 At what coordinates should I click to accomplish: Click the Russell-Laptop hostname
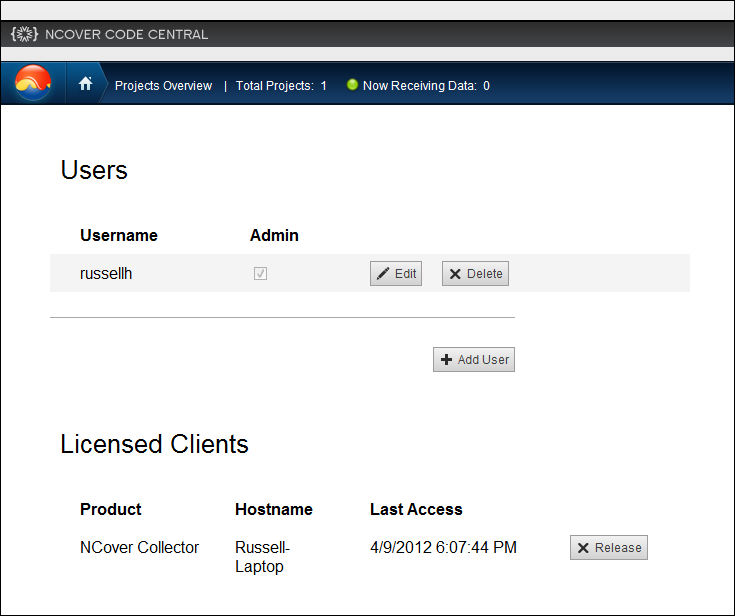259,557
